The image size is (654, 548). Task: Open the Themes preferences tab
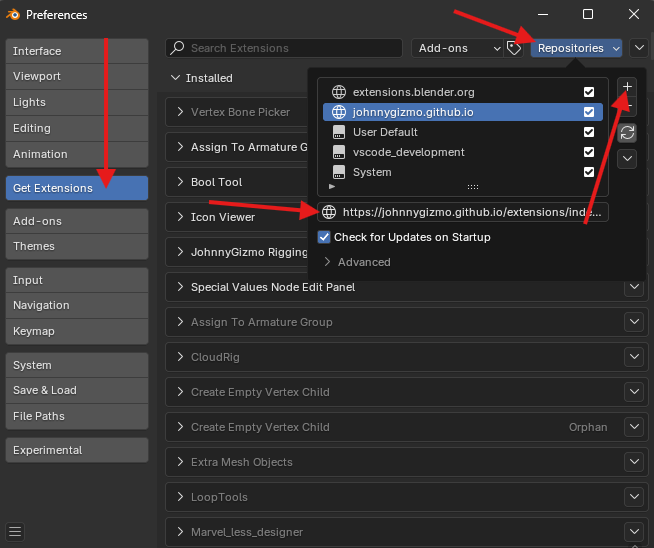point(77,246)
